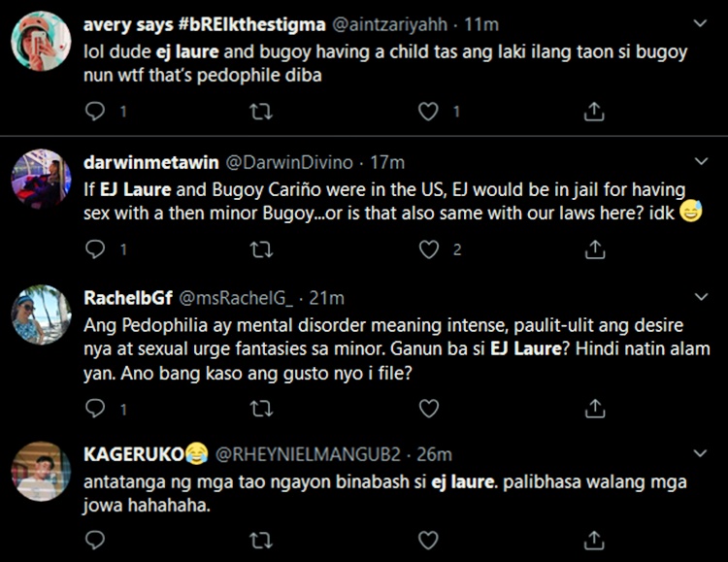Like avery's tweet about ej laure
The width and height of the screenshot is (728, 562).
tap(428, 113)
